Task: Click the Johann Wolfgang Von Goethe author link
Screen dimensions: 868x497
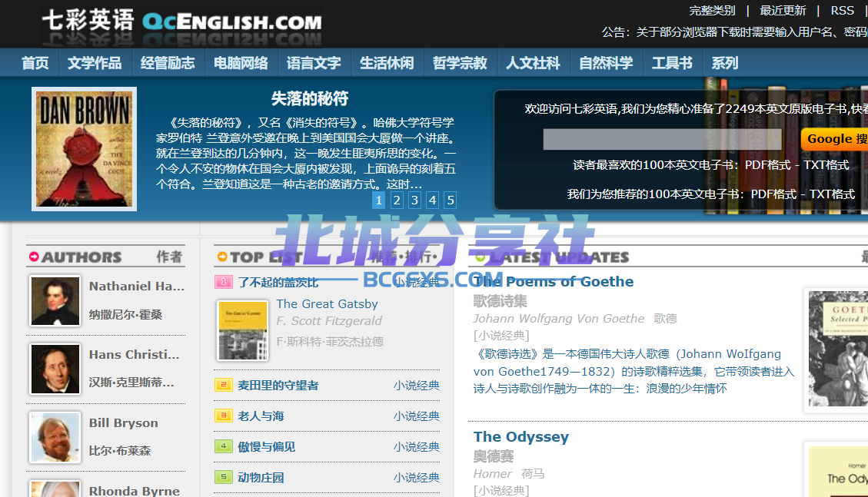Action: [x=559, y=319]
